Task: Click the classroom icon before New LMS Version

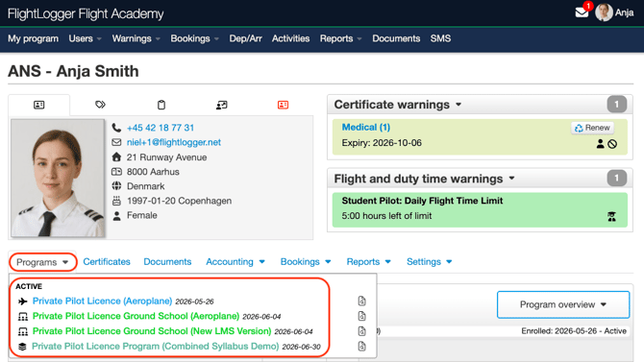Action: pyautogui.click(x=23, y=331)
